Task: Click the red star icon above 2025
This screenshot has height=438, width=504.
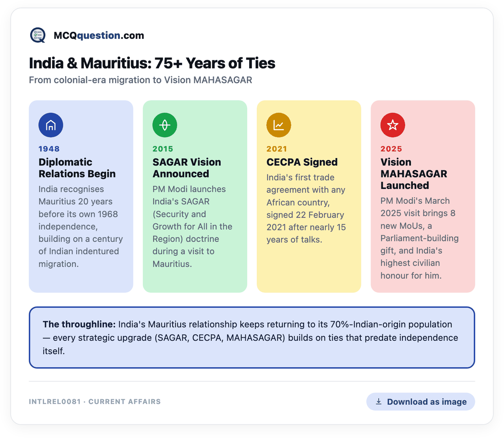Action: [x=392, y=125]
